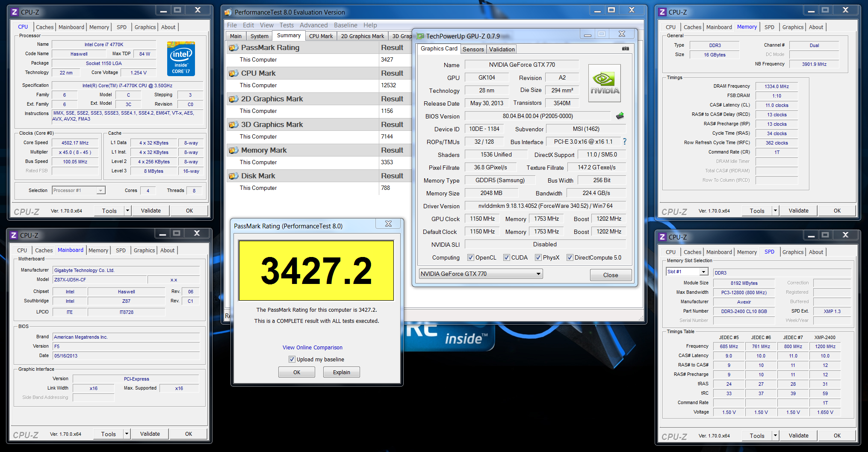Open the Baseline menu in PerformanceTest

pyautogui.click(x=345, y=25)
